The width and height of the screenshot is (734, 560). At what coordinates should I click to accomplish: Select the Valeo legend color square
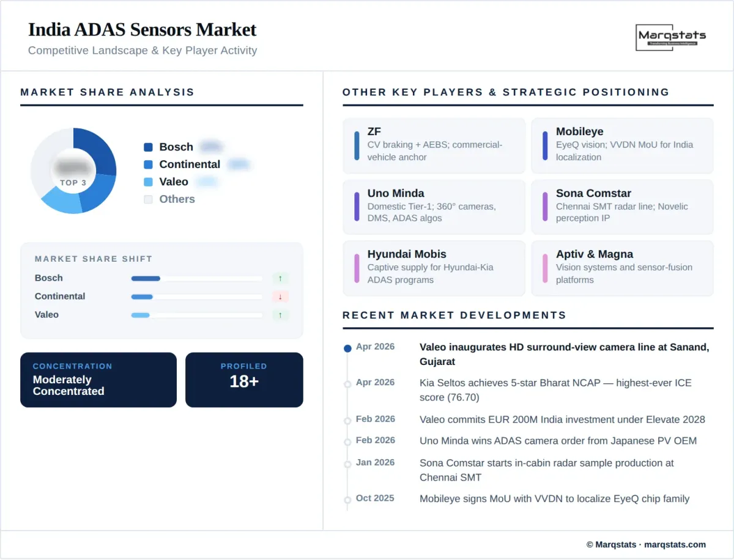(x=149, y=182)
